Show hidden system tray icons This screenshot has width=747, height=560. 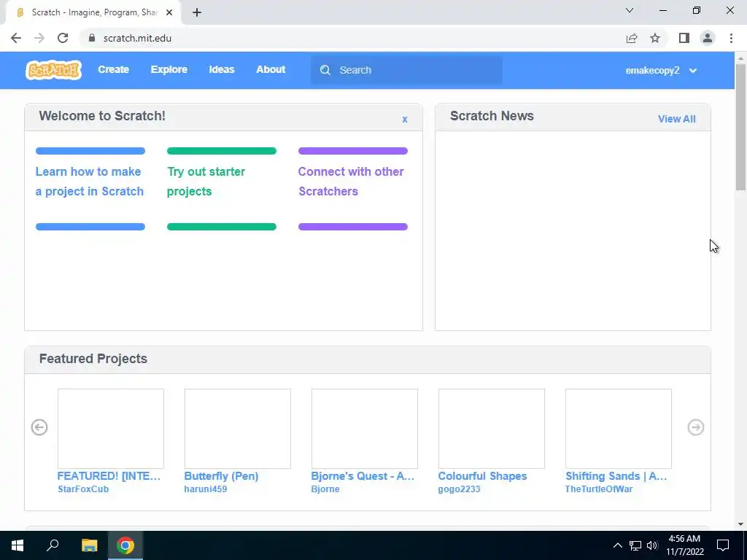click(617, 545)
